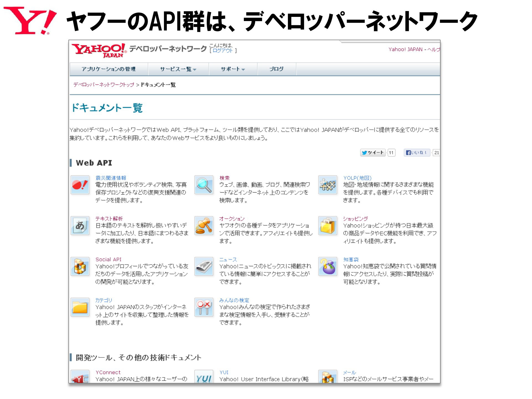The image size is (532, 399).
Task: Click the YOLP(地図) puzzle icon
Action: coord(328,185)
